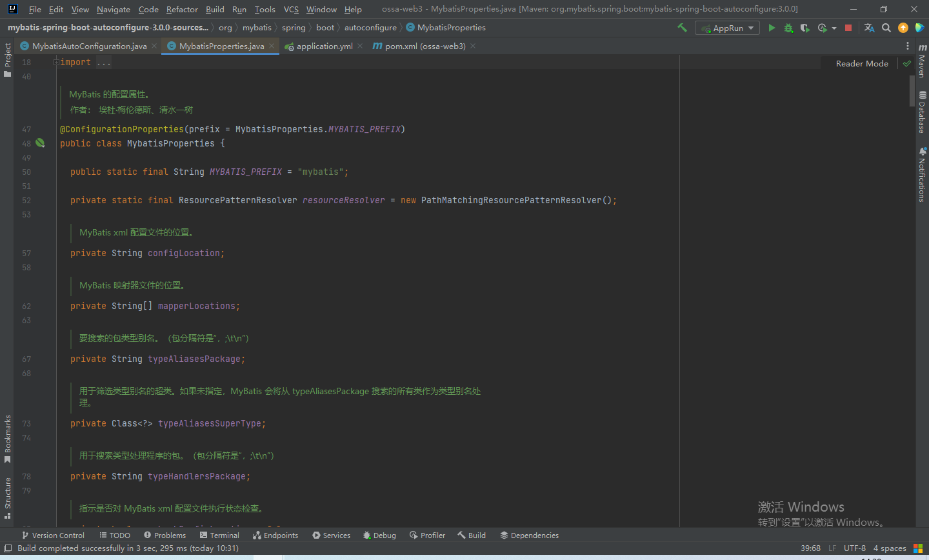The image size is (929, 560).
Task: Open the Edit menu
Action: (x=56, y=9)
